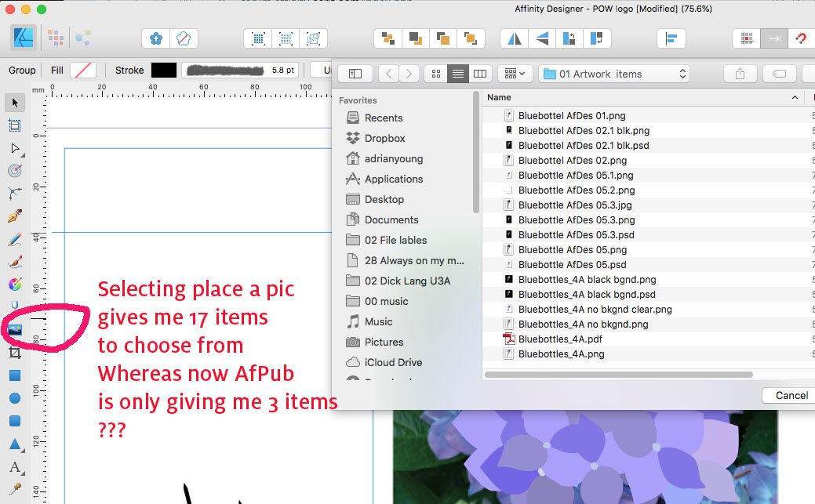This screenshot has width=815, height=504.
Task: Select the Pen tool
Action: coord(14,216)
